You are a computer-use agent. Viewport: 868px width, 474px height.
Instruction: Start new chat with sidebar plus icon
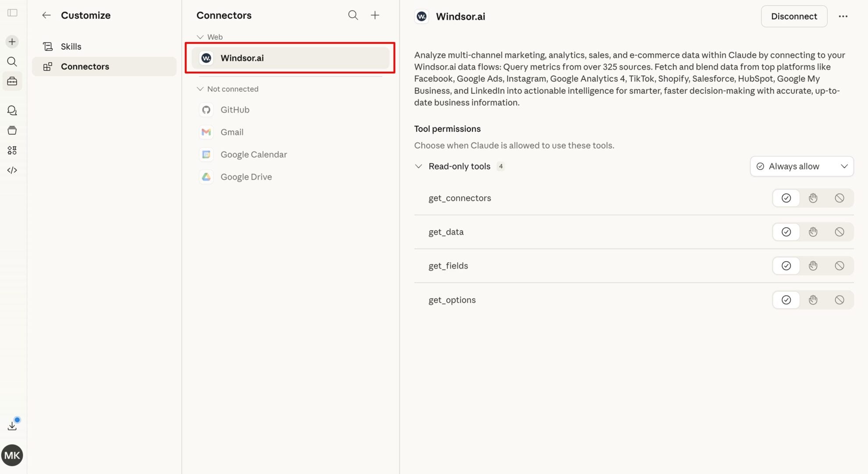[x=12, y=42]
